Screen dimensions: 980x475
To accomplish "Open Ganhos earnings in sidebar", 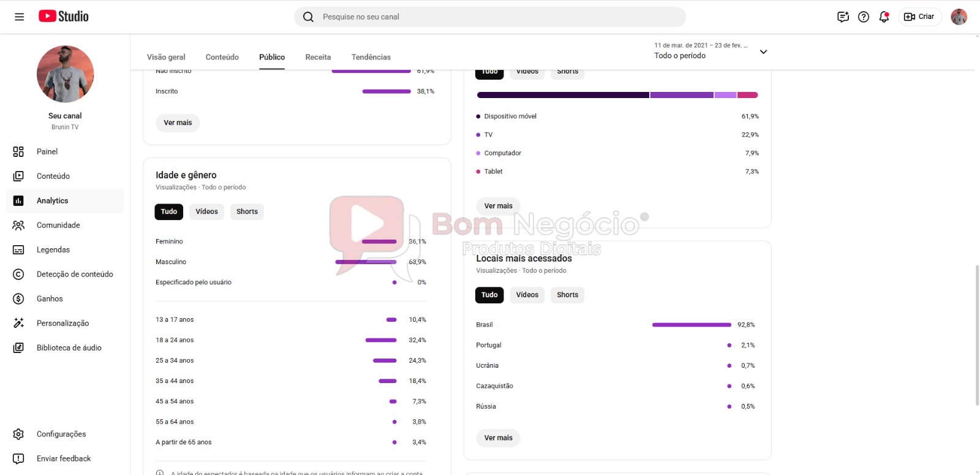I will [50, 298].
